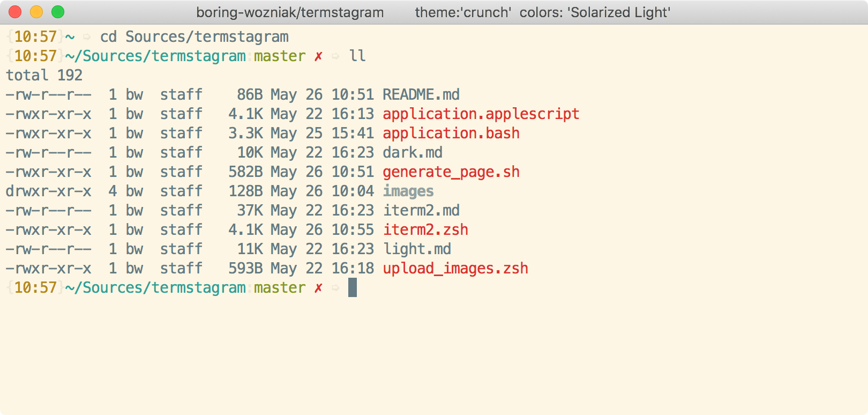Image resolution: width=868 pixels, height=415 pixels.
Task: Click the iterm2.md file name
Action: 421,211
